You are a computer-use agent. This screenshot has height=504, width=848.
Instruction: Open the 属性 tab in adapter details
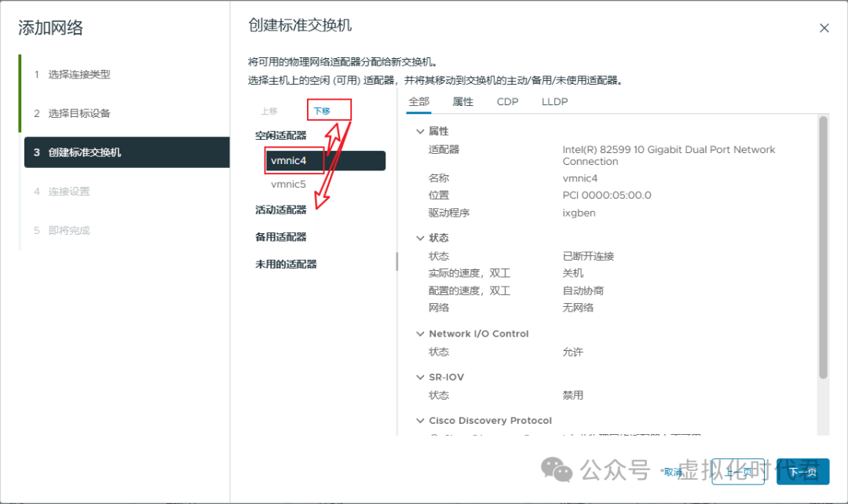coord(463,101)
